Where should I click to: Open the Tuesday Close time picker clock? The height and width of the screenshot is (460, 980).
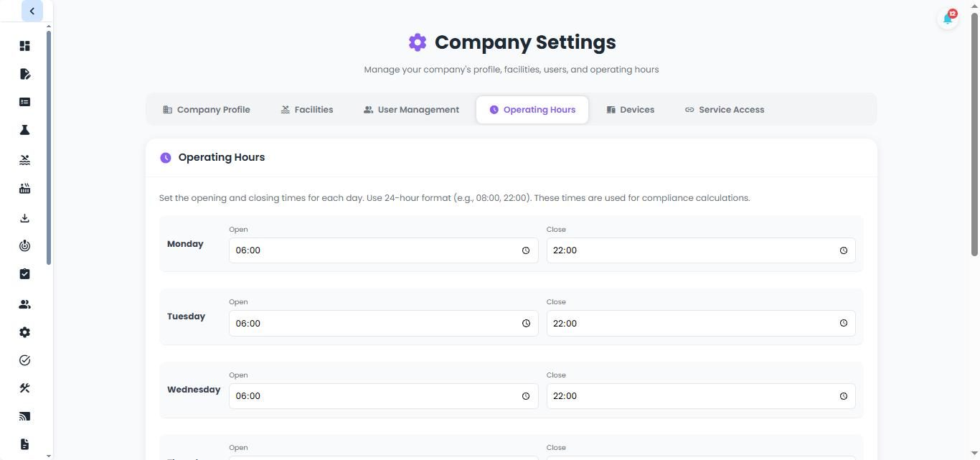click(844, 324)
